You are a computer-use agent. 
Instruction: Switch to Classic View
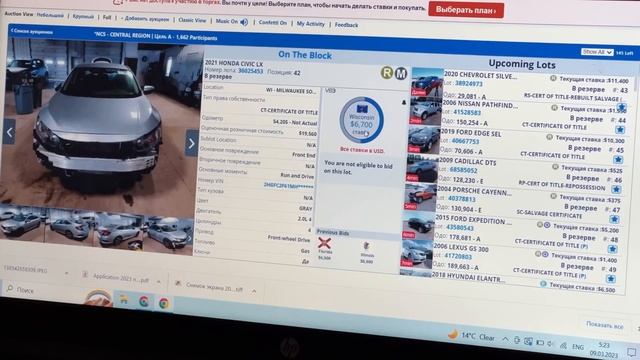(192, 20)
